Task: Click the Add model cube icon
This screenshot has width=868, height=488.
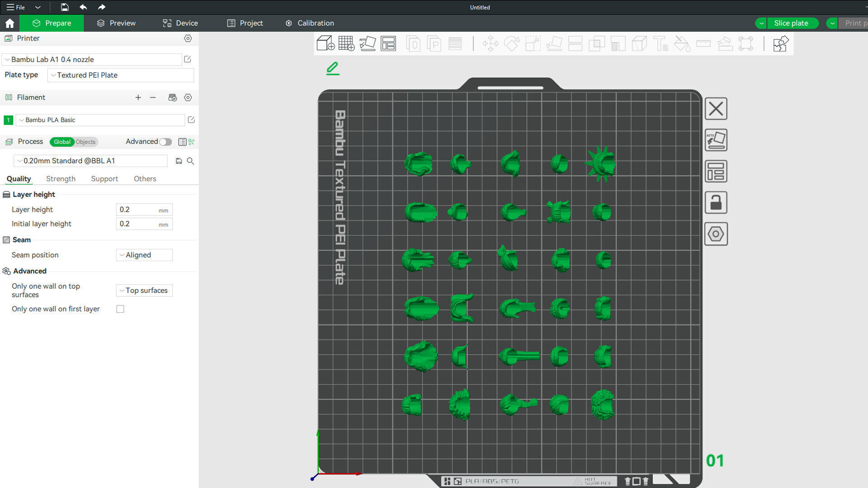Action: [325, 44]
